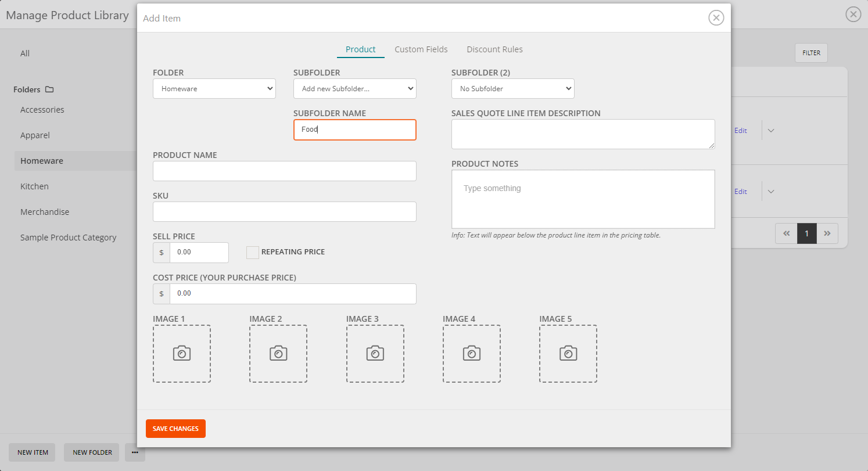Image resolution: width=868 pixels, height=471 pixels.
Task: Enable the Repeating Price checkbox
Action: (x=253, y=252)
